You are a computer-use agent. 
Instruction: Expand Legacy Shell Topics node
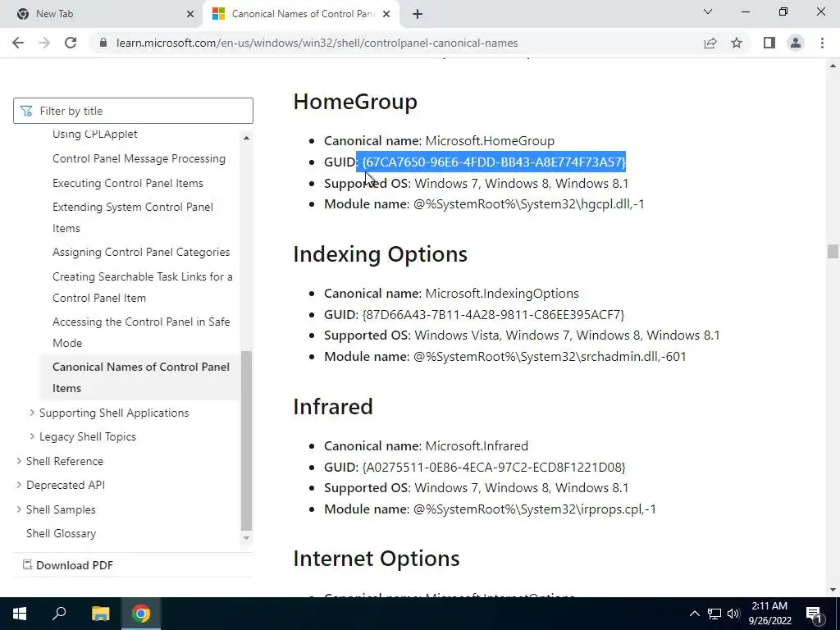tap(32, 436)
